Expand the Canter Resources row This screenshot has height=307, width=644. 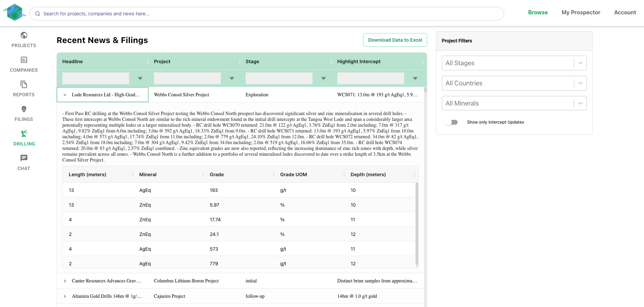point(65,281)
